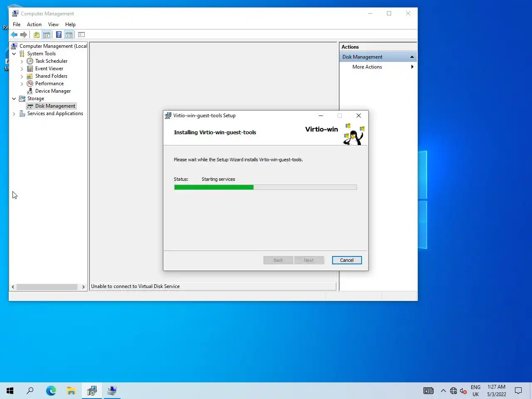This screenshot has height=399, width=532.
Task: Open More Actions submenu arrow
Action: tap(412, 67)
